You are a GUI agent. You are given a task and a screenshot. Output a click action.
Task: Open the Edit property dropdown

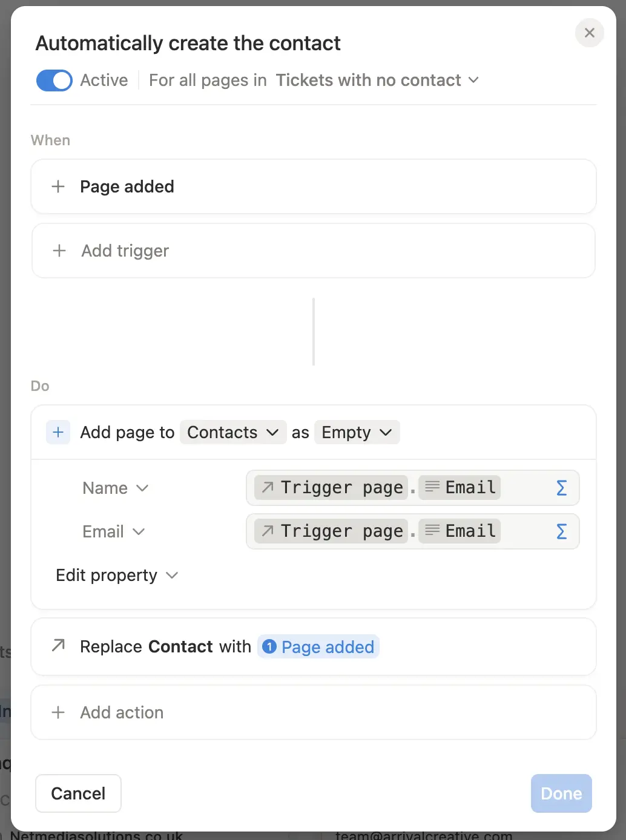(117, 575)
